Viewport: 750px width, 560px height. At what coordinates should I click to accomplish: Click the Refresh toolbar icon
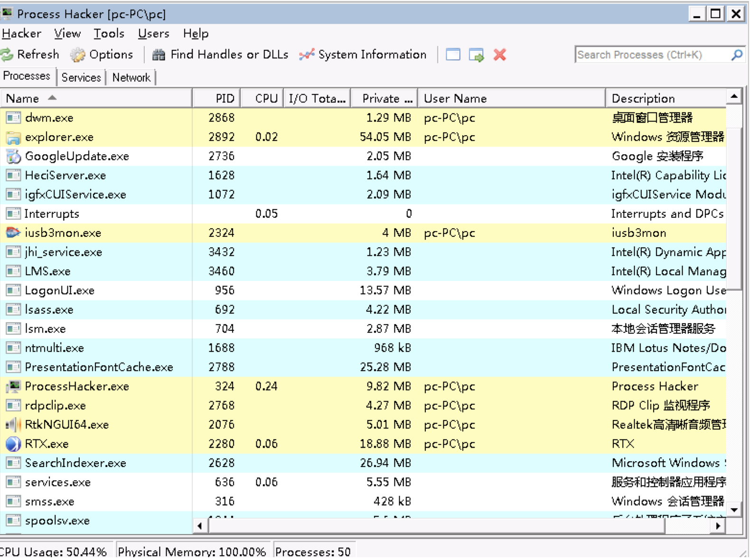(x=7, y=55)
